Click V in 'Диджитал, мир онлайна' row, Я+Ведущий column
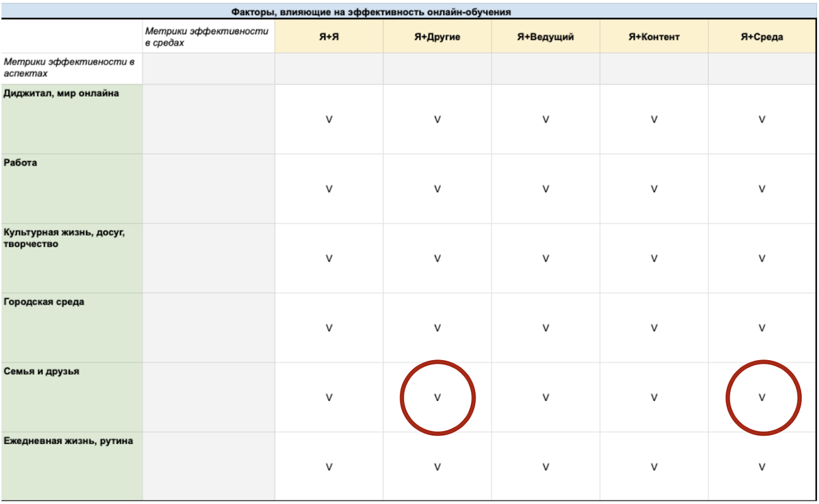Screen dimensions: 819x504 point(545,119)
